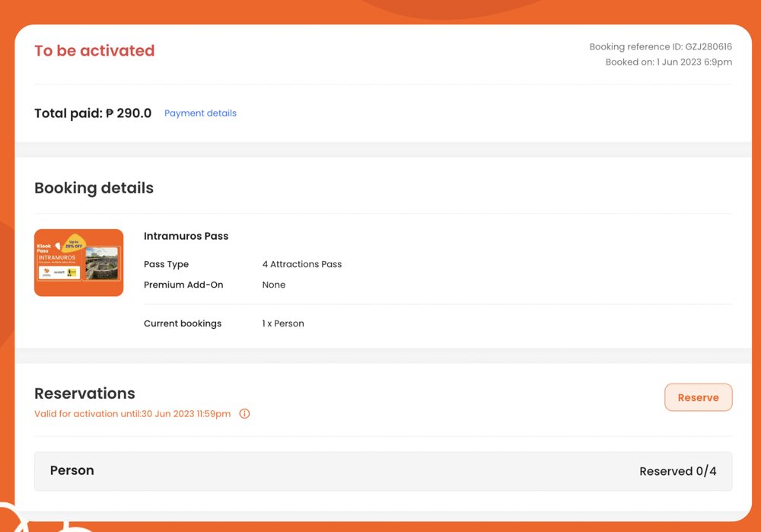Click the Booking reference ID GZJ280616
Screen dimensions: 761x532
661,47
